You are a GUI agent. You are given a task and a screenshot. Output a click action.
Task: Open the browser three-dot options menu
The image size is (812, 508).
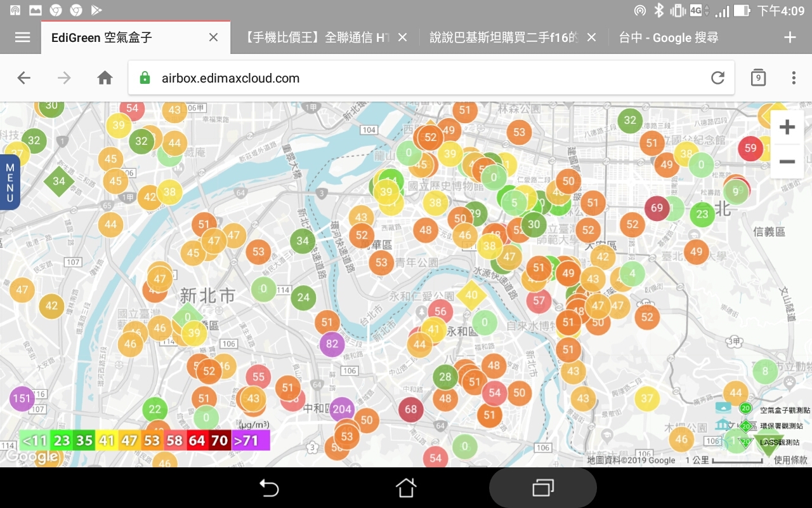click(794, 78)
